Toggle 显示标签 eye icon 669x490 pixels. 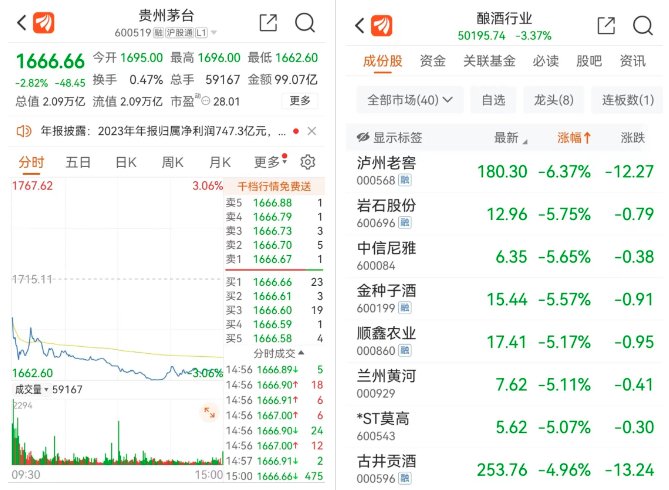363,137
